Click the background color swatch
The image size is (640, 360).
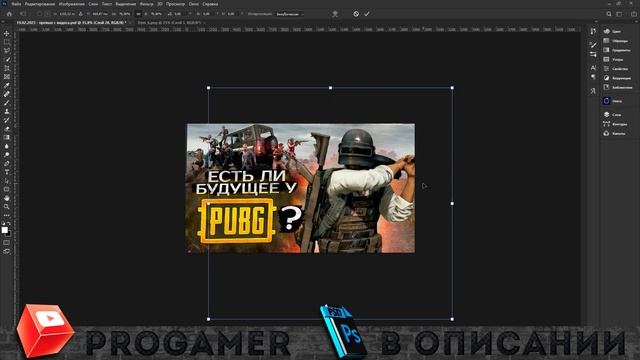click(8, 233)
